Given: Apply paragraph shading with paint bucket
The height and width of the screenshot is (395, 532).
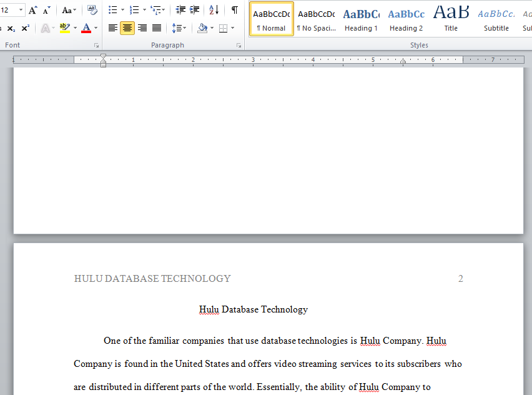Looking at the screenshot, I should point(202,28).
